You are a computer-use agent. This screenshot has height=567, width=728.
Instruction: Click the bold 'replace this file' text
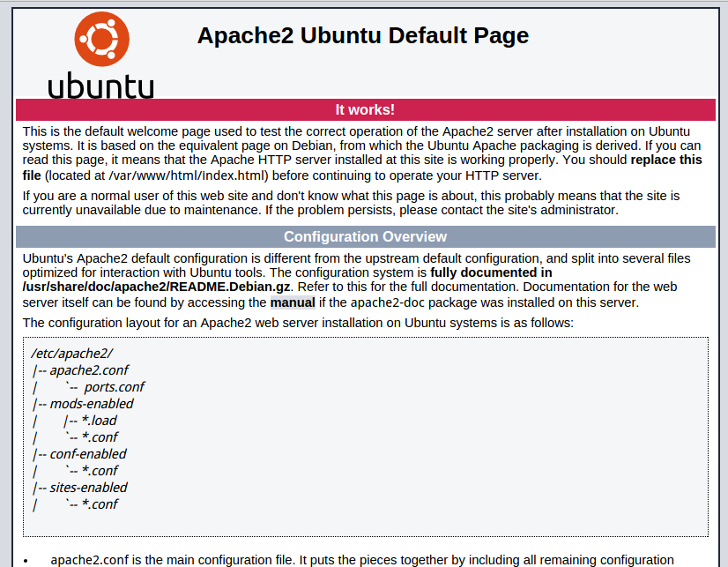[666, 160]
